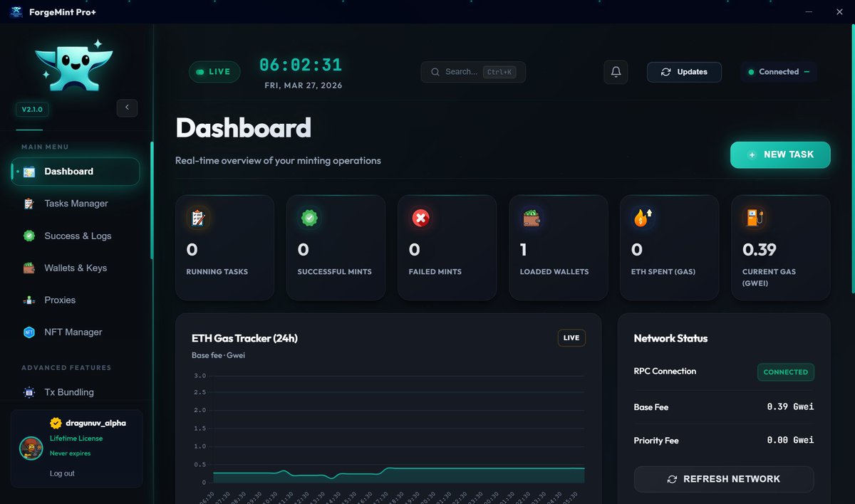Click the V2.1.0 version badge
Image resolution: width=855 pixels, height=504 pixels.
32,110
